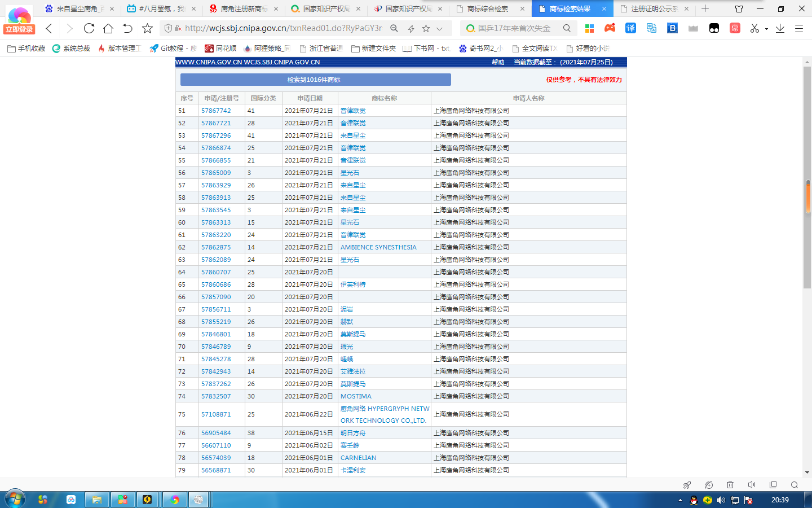Image resolution: width=812 pixels, height=508 pixels.
Task: Open the skin shirt icon in title bar
Action: click(739, 8)
